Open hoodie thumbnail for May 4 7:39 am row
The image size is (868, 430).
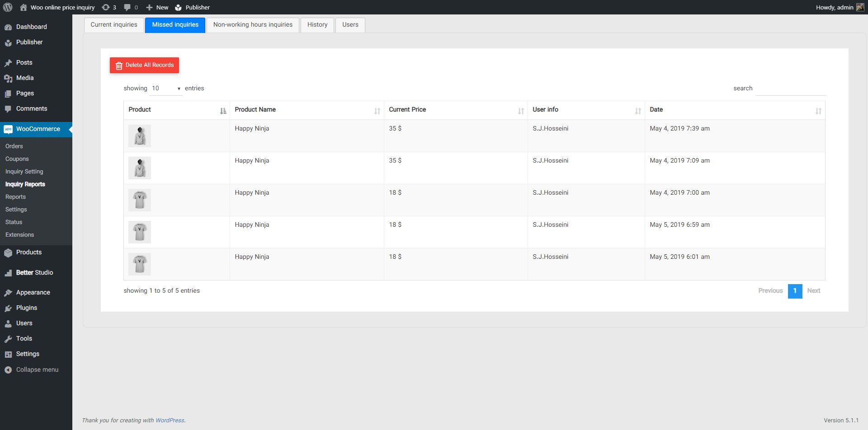click(140, 136)
